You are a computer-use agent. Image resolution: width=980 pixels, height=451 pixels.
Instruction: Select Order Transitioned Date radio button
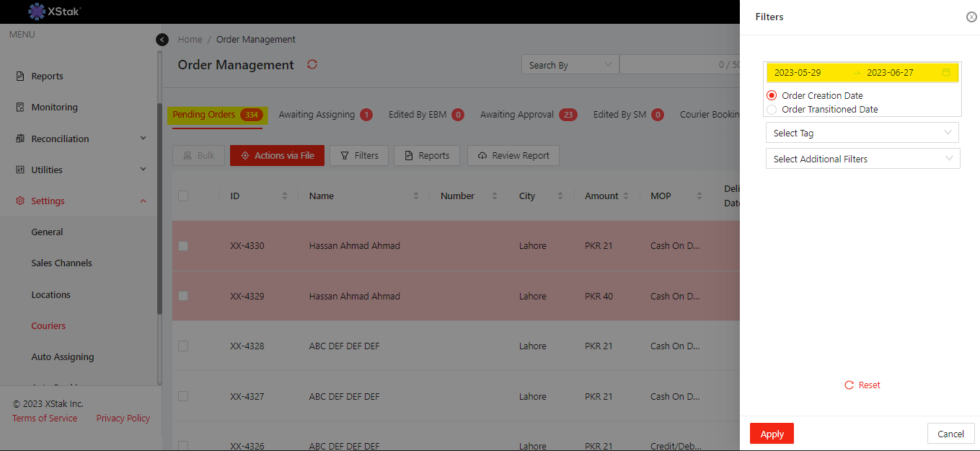[x=772, y=110]
